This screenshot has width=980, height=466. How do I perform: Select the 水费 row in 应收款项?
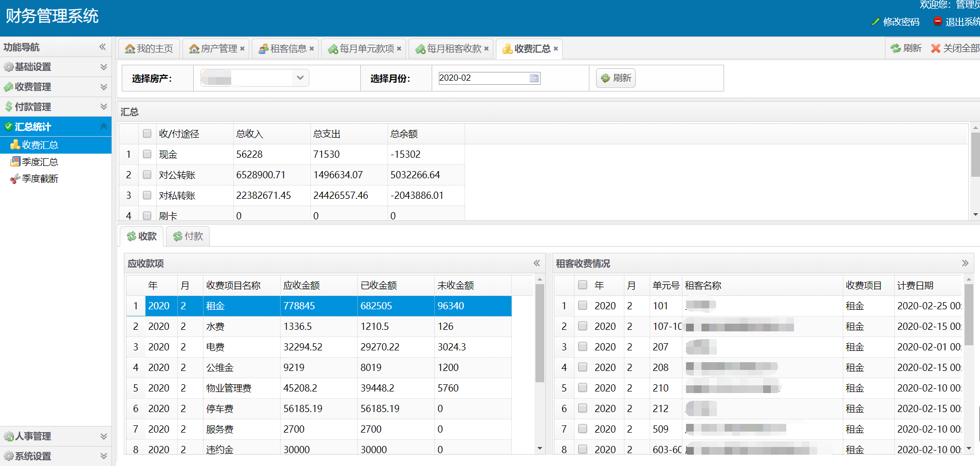point(319,326)
